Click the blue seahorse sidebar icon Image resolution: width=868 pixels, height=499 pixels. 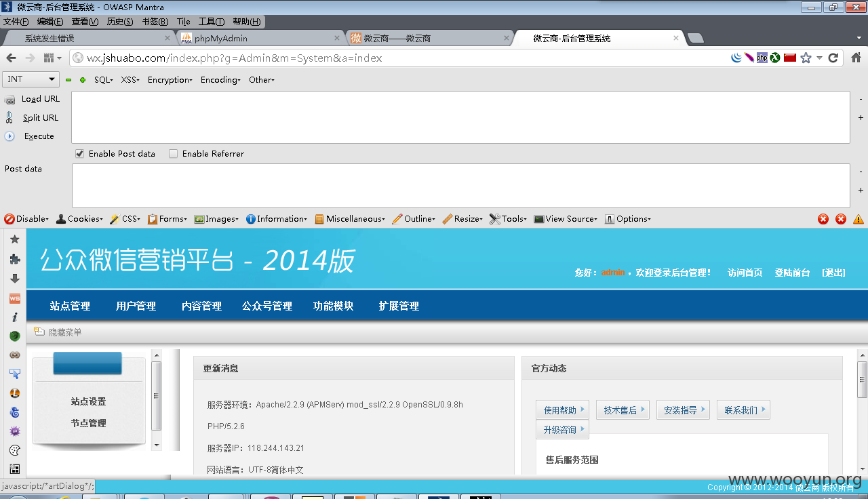click(x=14, y=412)
